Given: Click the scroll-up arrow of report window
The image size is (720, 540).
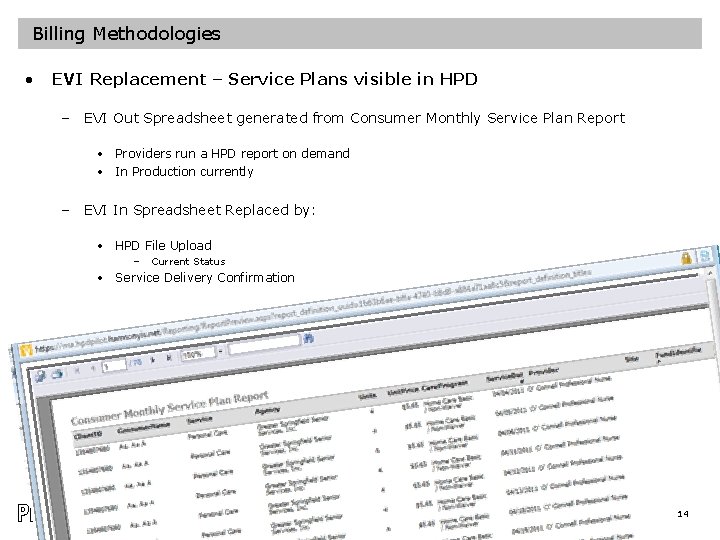Looking at the screenshot, I should pos(711,273).
